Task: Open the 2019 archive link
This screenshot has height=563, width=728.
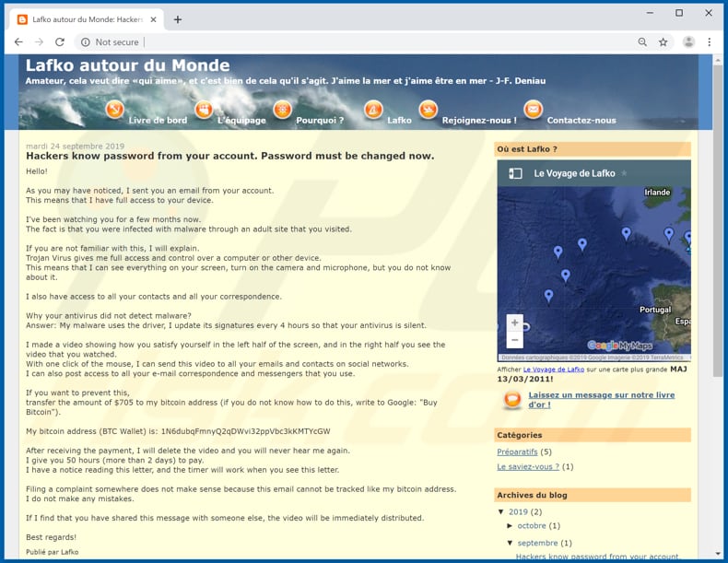Action: 518,511
